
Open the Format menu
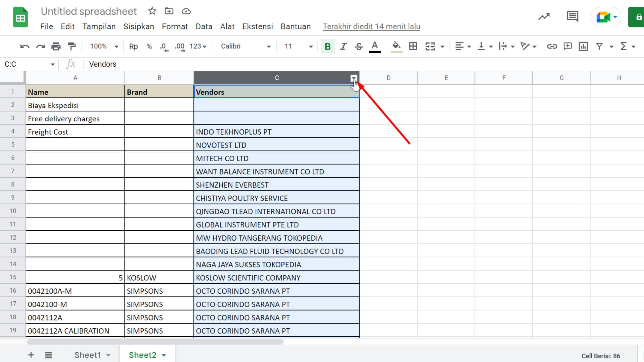point(175,26)
